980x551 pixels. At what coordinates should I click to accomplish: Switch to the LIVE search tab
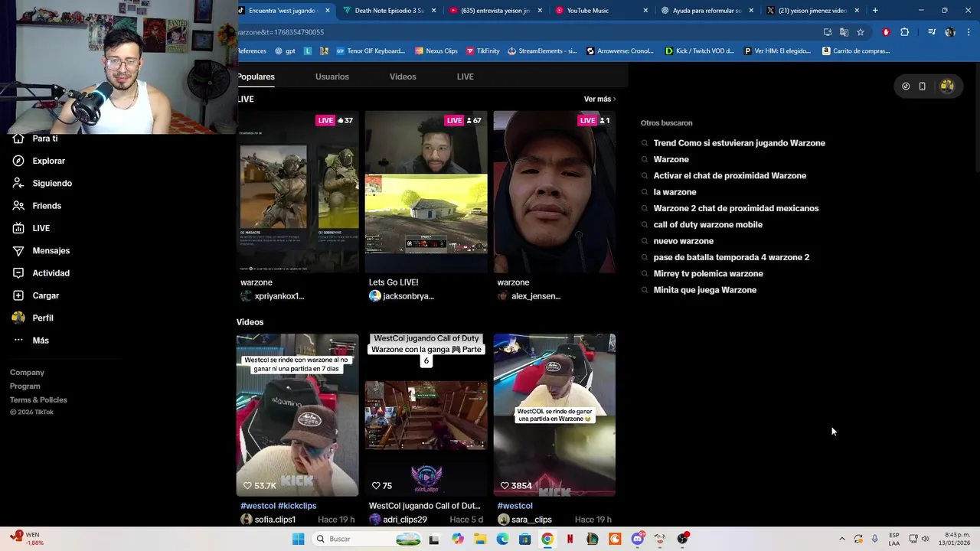tap(465, 77)
